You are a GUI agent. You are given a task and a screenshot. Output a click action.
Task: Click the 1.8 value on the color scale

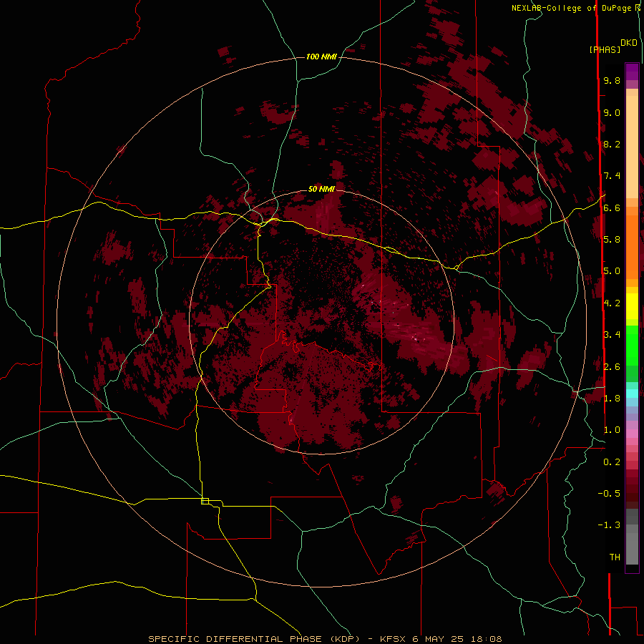(612, 398)
